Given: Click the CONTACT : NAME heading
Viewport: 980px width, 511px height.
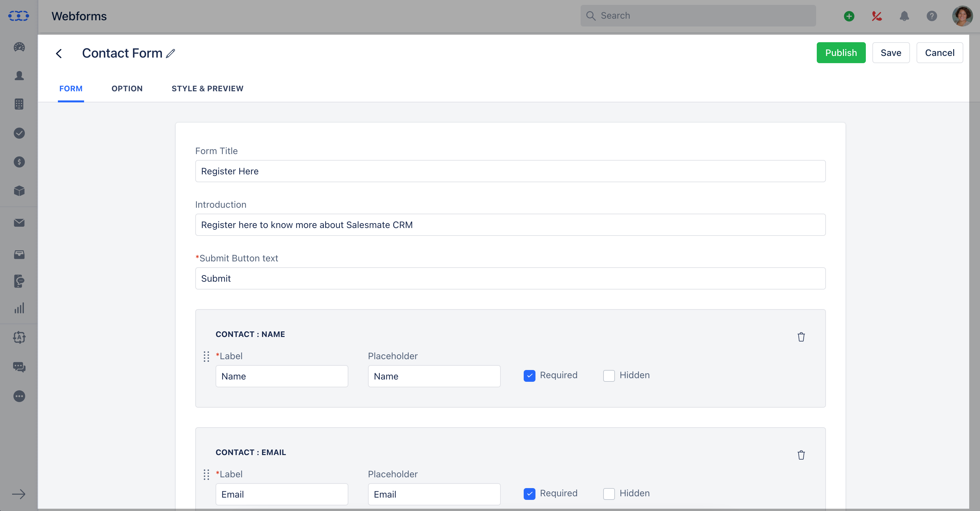Looking at the screenshot, I should pyautogui.click(x=250, y=334).
